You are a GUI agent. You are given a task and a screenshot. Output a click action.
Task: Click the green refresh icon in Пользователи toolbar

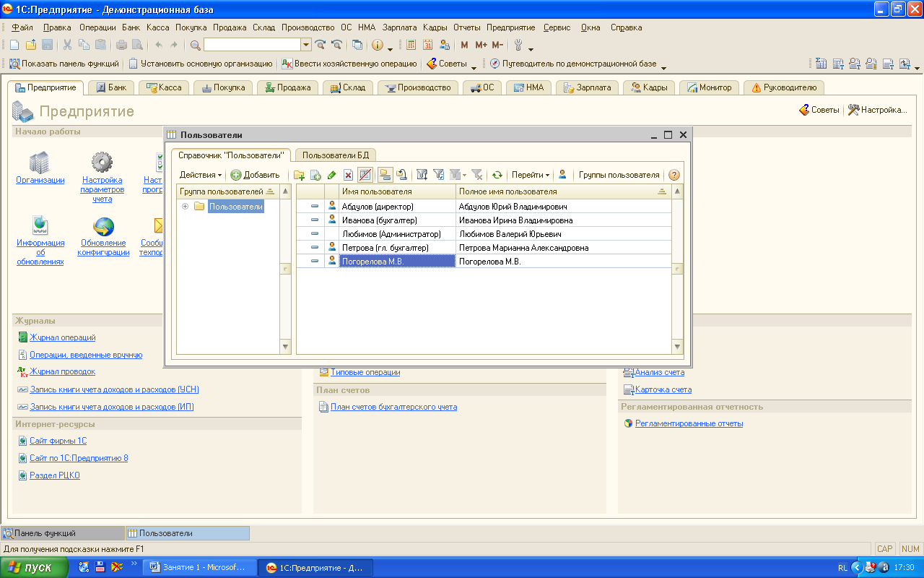tap(497, 175)
